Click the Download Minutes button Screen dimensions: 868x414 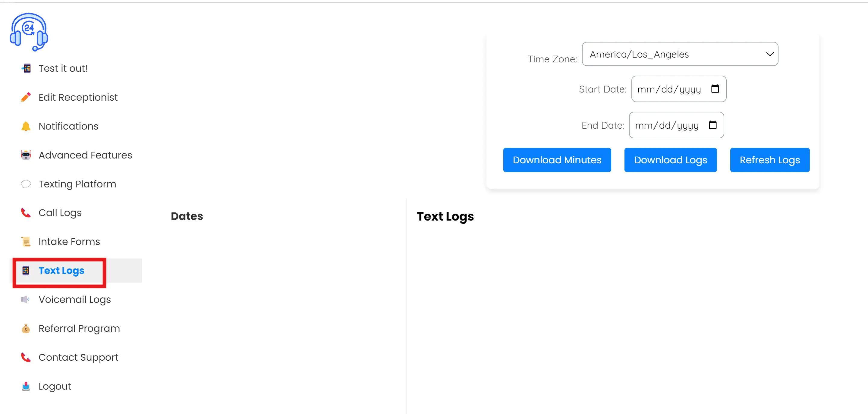[557, 160]
